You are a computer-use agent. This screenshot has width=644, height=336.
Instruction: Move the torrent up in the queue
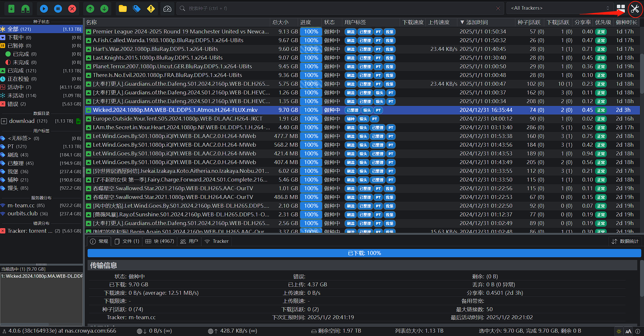coord(90,8)
